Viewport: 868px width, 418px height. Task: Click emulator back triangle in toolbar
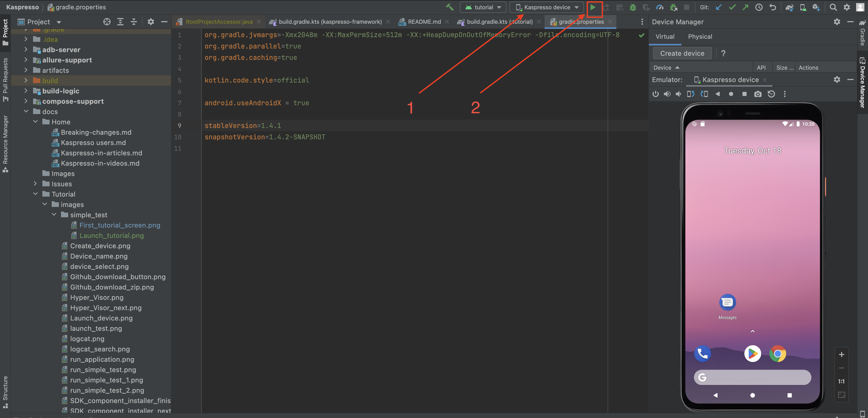click(x=717, y=94)
